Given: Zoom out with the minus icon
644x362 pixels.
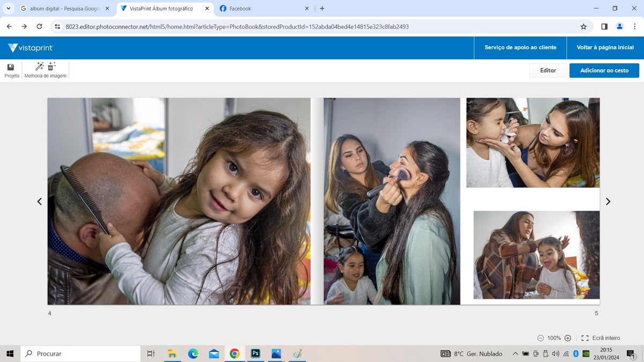Looking at the screenshot, I should [x=540, y=338].
